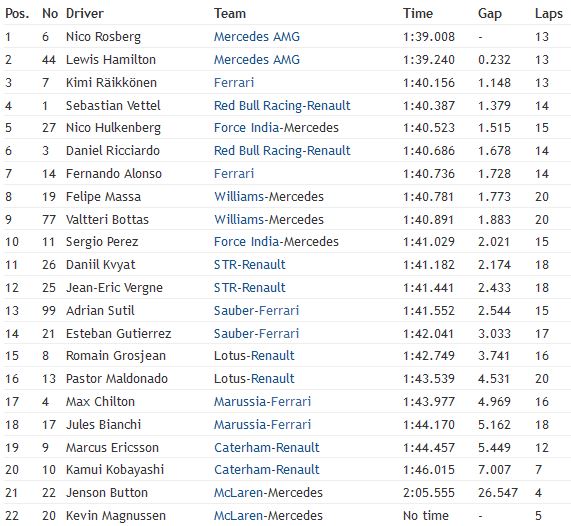Screen dimensions: 571x526
Task: Open Sauber-Ferrari link for Adrian Sutil
Action: tap(256, 311)
